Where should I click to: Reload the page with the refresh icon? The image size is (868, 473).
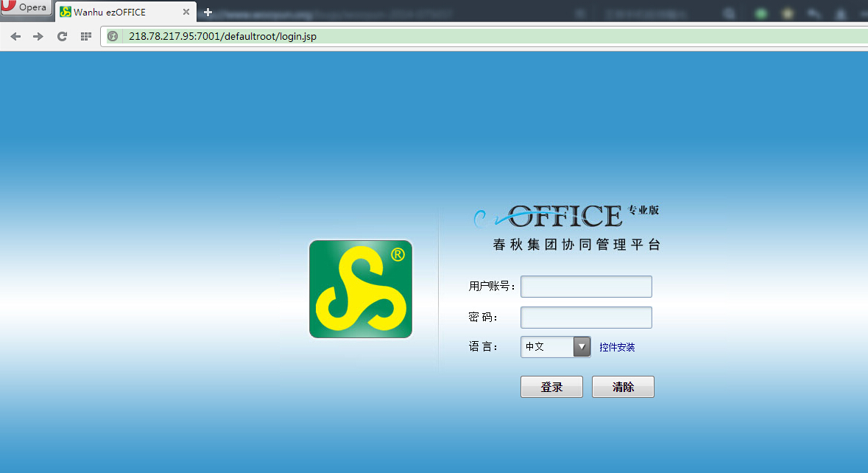tap(62, 37)
